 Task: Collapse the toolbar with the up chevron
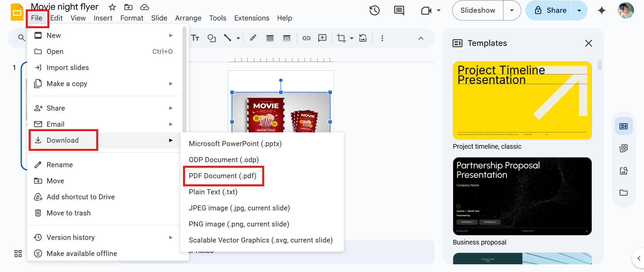coord(421,38)
